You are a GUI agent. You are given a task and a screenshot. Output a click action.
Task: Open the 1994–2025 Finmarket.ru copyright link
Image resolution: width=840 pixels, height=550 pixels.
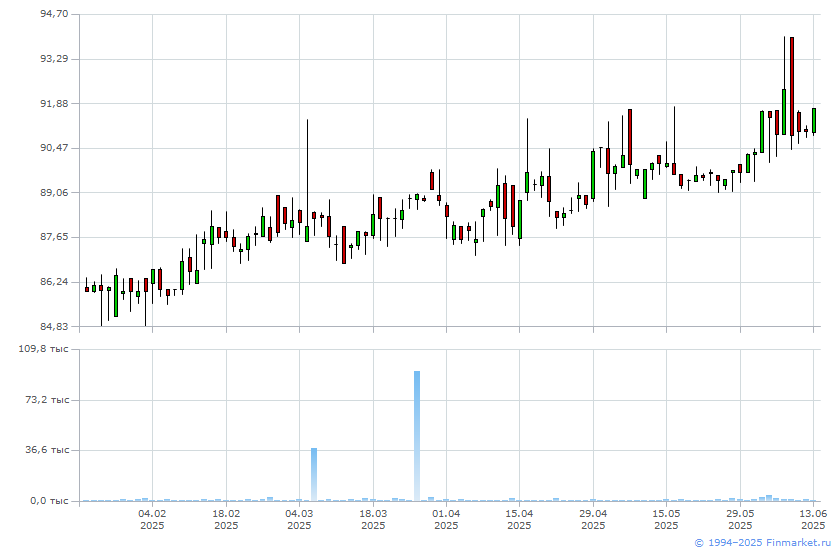point(762,543)
